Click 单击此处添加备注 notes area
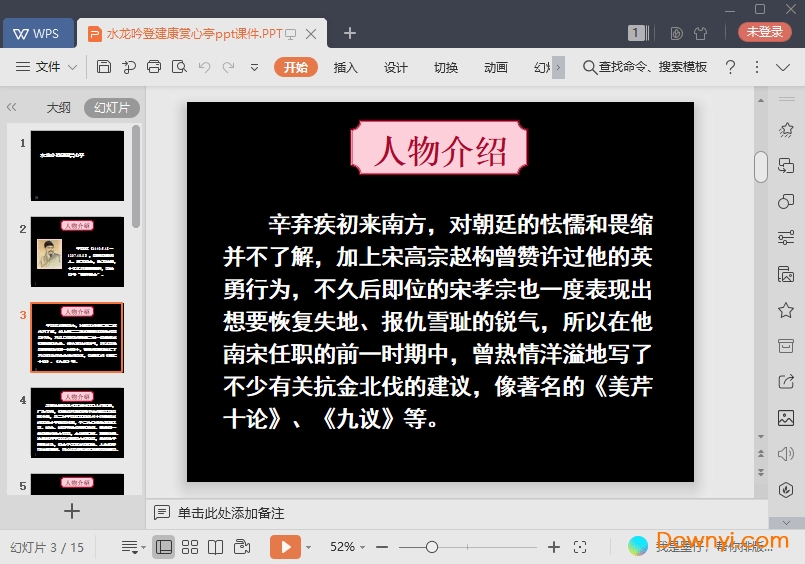 tap(231, 513)
